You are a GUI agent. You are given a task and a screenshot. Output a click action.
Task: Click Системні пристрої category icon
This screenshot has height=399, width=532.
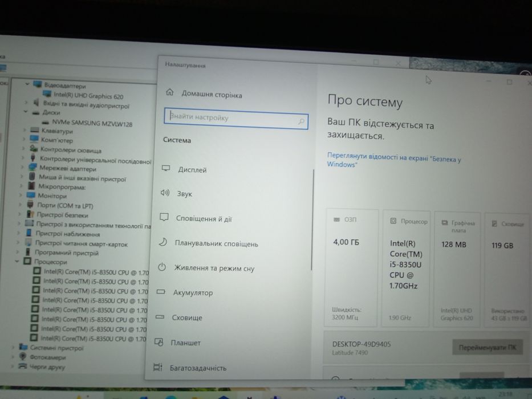(x=23, y=347)
